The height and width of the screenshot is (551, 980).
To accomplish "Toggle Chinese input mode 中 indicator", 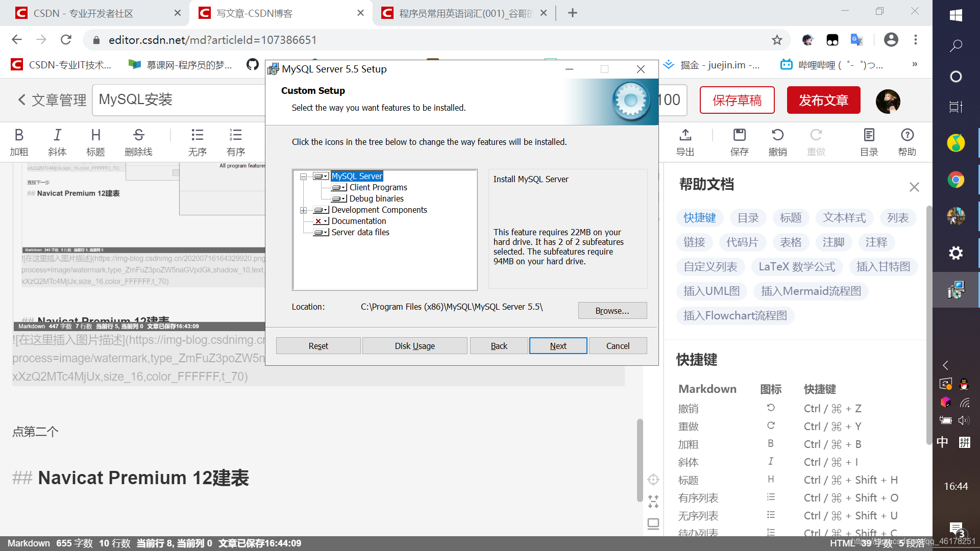I will (942, 442).
